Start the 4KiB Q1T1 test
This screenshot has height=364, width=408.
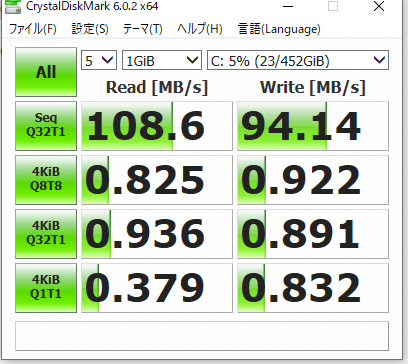tap(46, 288)
